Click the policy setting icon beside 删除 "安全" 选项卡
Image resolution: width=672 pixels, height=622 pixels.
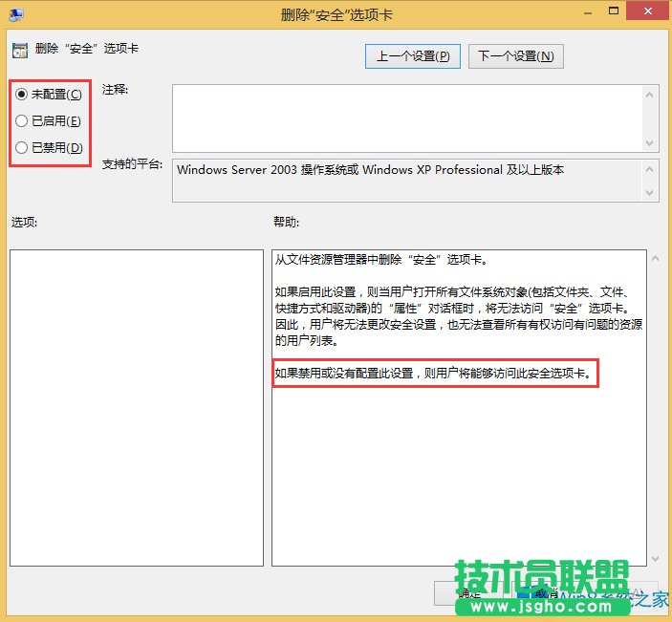(20, 50)
